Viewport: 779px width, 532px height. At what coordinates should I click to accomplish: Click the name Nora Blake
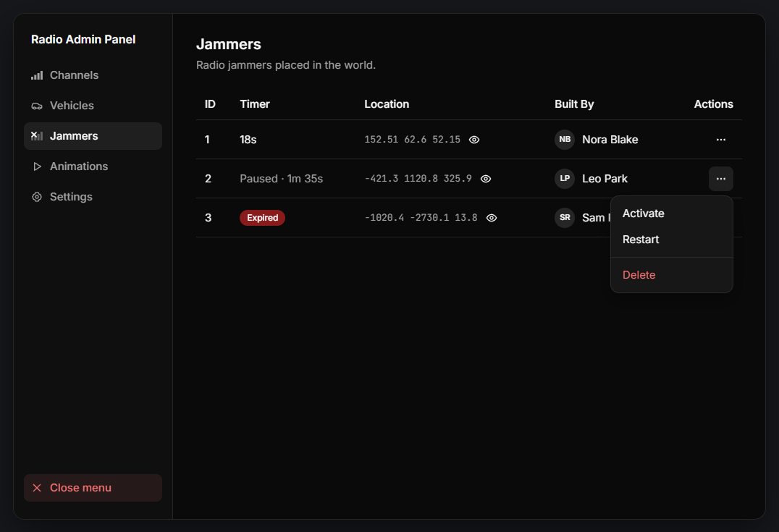(610, 140)
